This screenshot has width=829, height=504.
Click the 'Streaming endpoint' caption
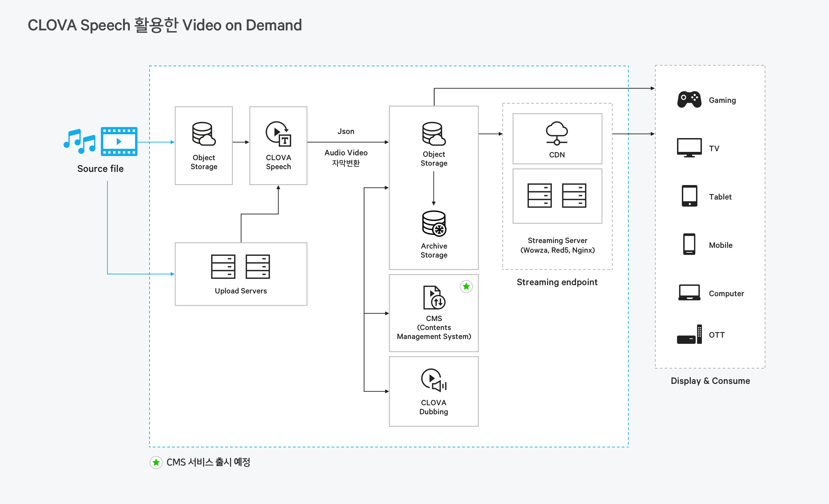point(557,282)
